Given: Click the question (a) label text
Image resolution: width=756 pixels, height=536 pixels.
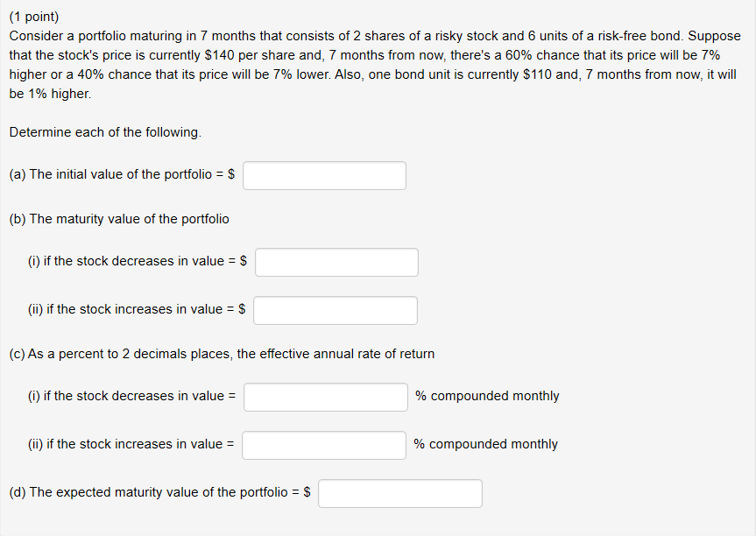Looking at the screenshot, I should pyautogui.click(x=123, y=173).
